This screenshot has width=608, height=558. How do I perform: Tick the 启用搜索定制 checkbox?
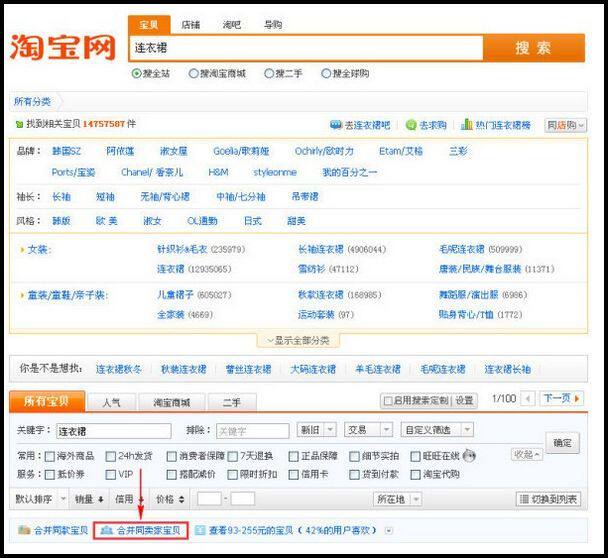coord(387,400)
